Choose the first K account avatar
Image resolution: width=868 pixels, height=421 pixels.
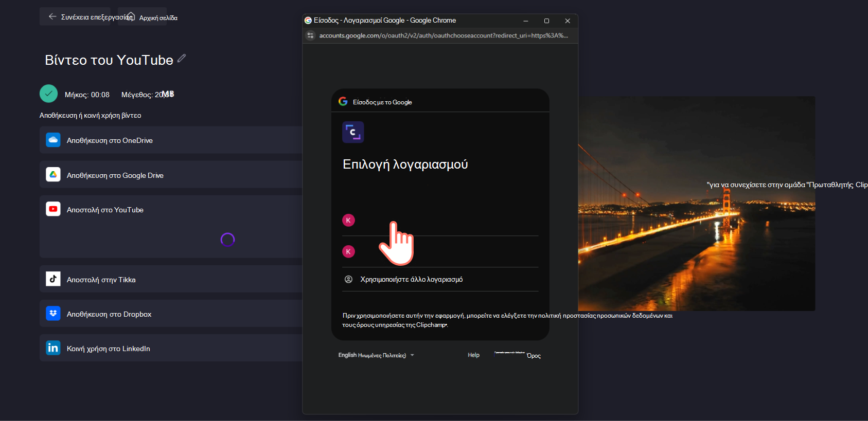point(348,220)
